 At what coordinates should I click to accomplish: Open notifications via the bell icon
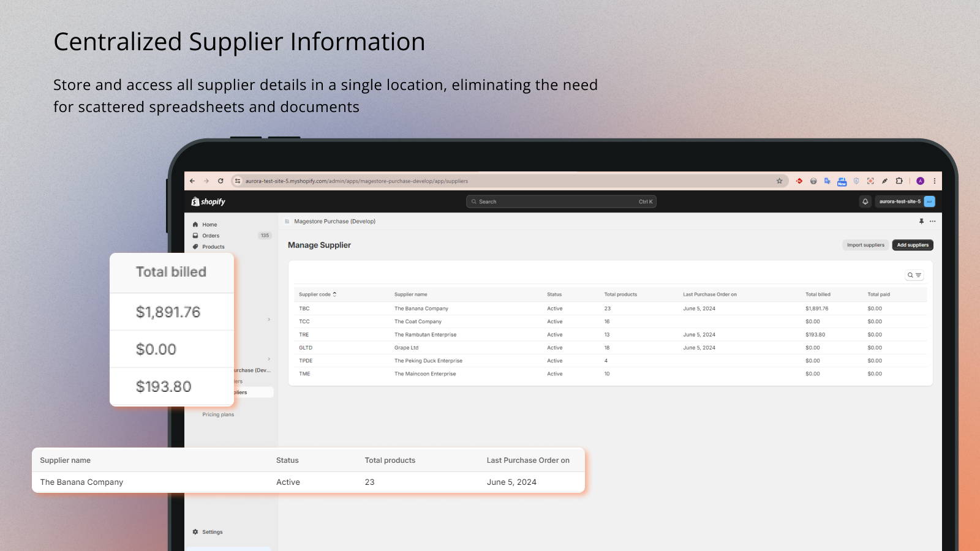tap(865, 202)
